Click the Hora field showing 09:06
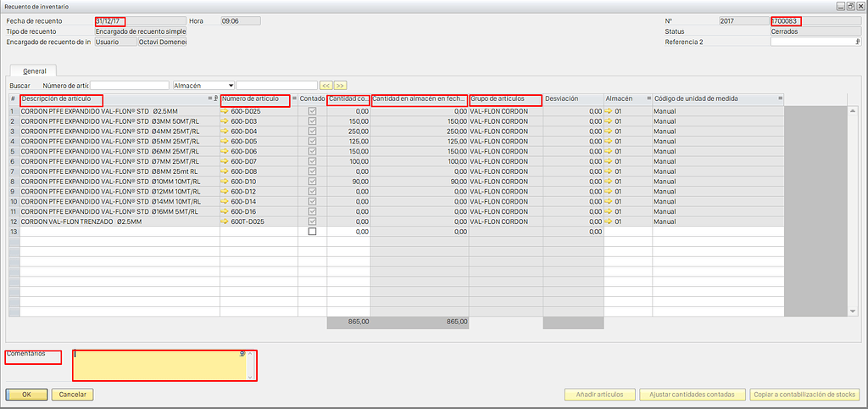Viewport: 868px width, 409px height. click(240, 21)
